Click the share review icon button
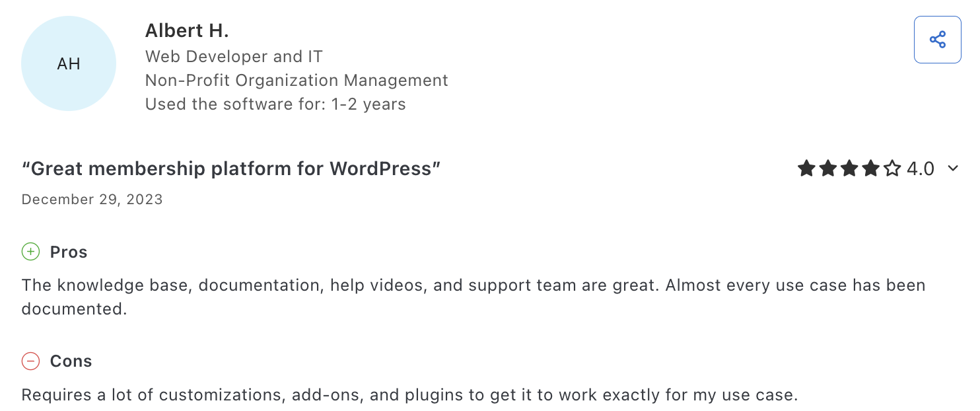The image size is (980, 411). 937,40
